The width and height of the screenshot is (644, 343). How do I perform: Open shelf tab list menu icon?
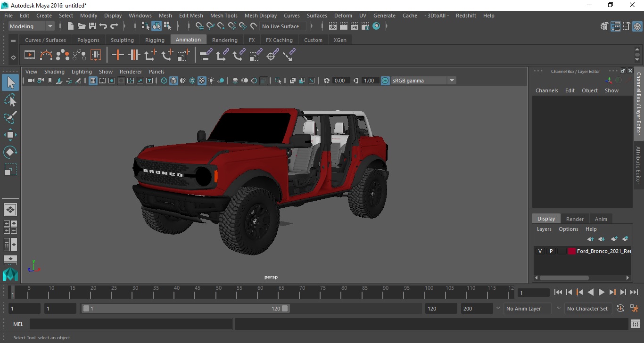coord(13,41)
